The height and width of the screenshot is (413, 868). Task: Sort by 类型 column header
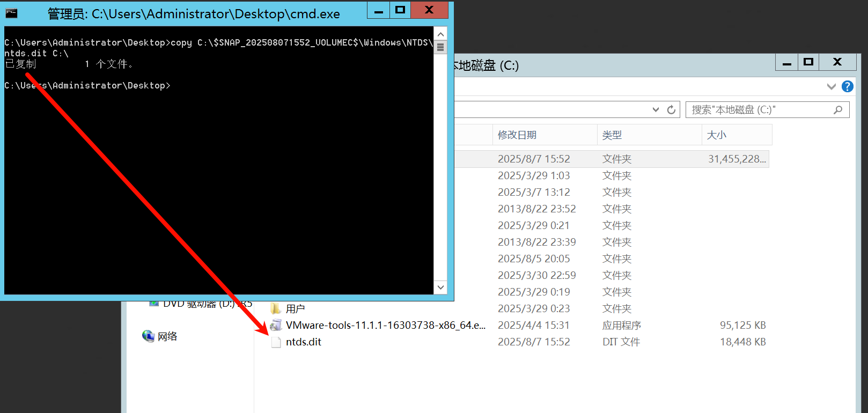click(612, 135)
